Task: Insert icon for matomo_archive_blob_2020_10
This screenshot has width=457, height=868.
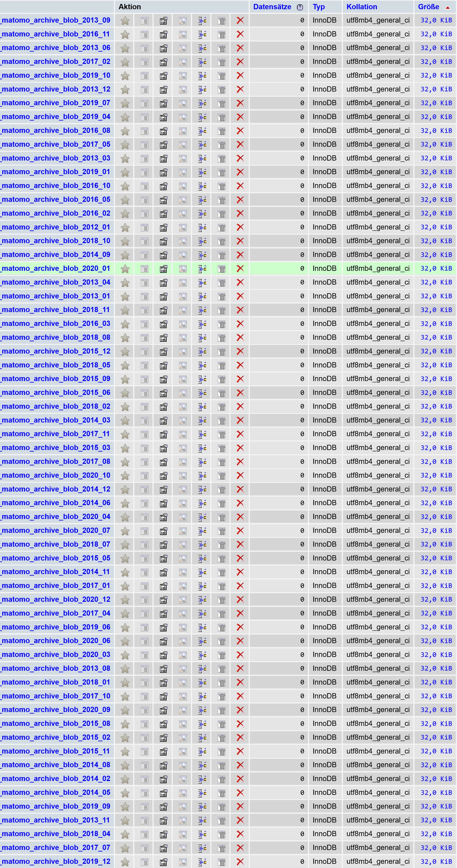Action: 202,476
